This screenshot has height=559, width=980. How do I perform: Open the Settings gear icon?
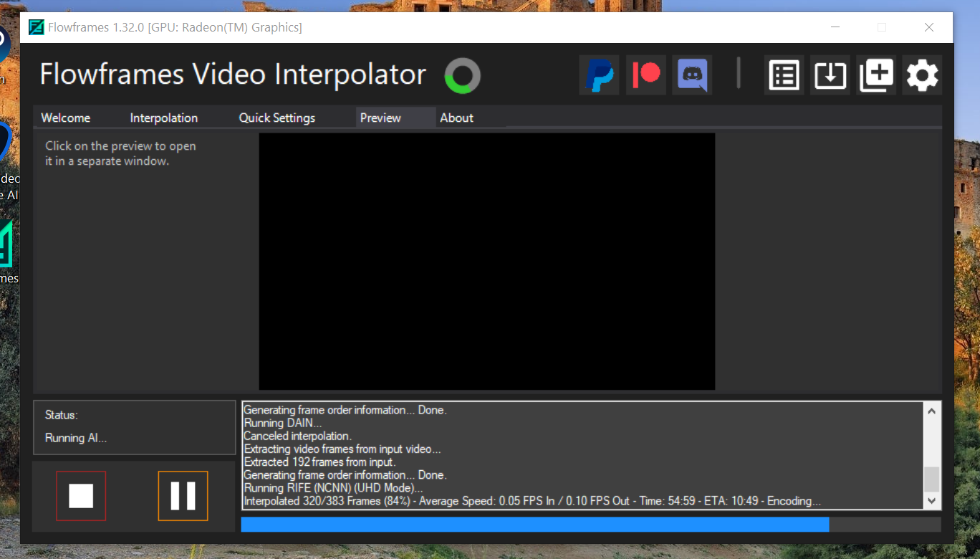click(922, 75)
